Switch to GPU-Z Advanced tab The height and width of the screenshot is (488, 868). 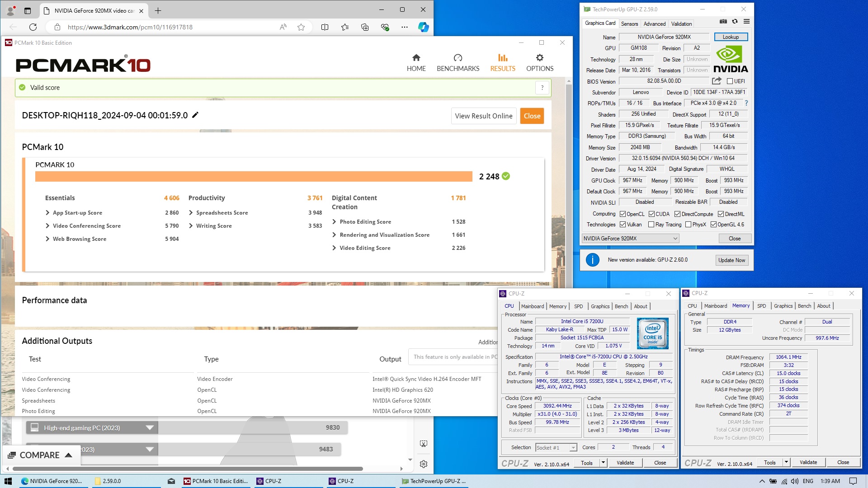[x=654, y=24]
